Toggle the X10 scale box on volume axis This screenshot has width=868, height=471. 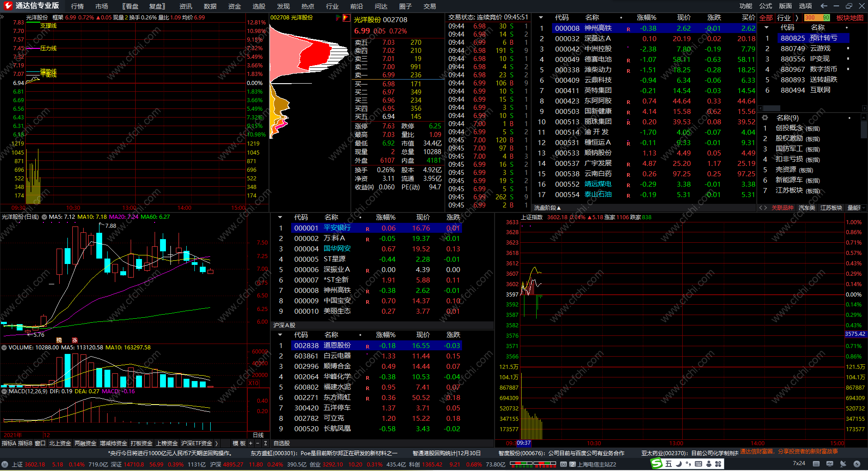254,383
